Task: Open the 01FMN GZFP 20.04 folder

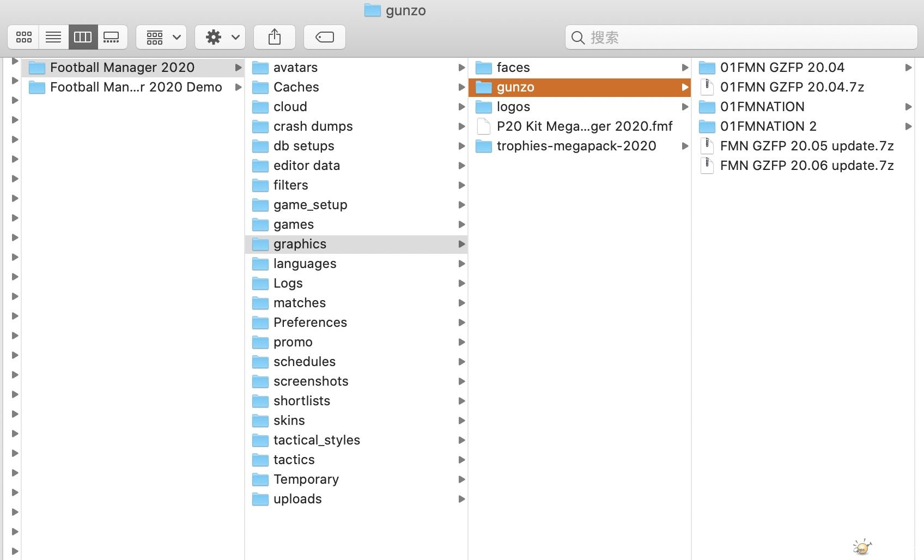Action: pos(804,68)
